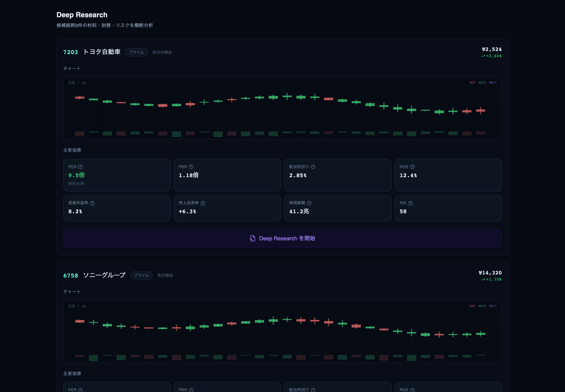Screen dimensions: 565x392
Task: Click the プライム badge next to トヨタ自動車
Action: 137,52
